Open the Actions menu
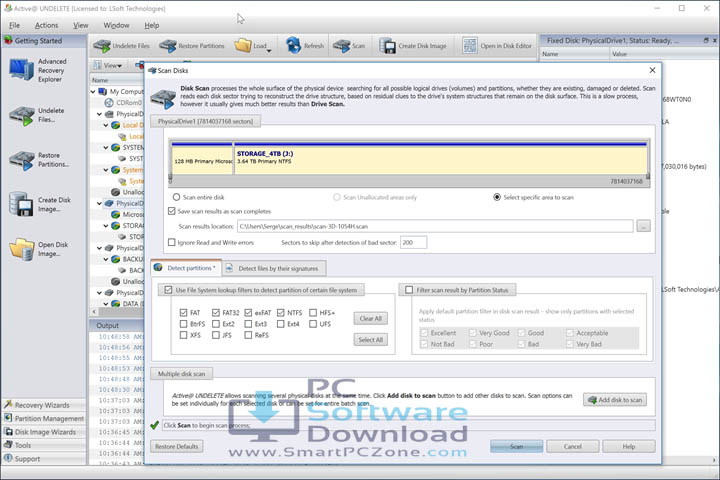 tap(46, 25)
